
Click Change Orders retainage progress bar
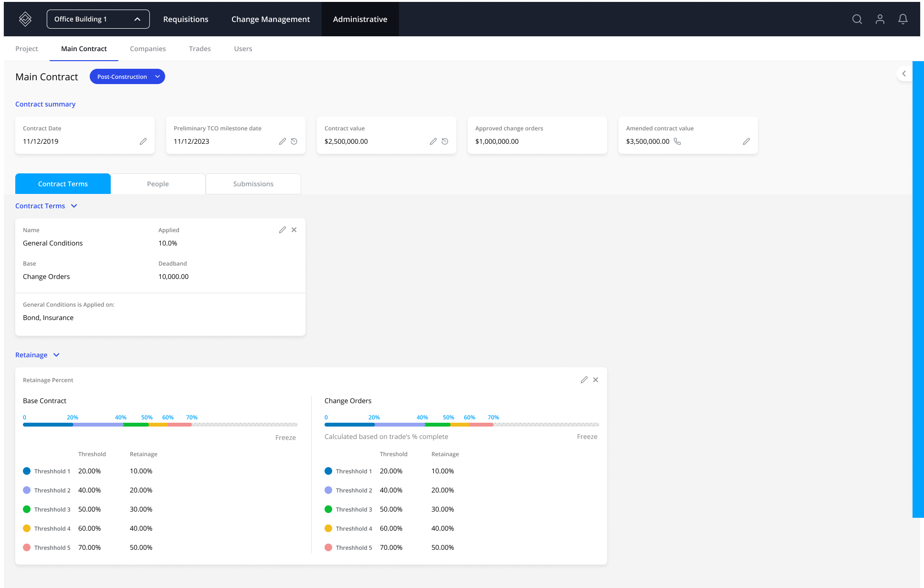462,424
